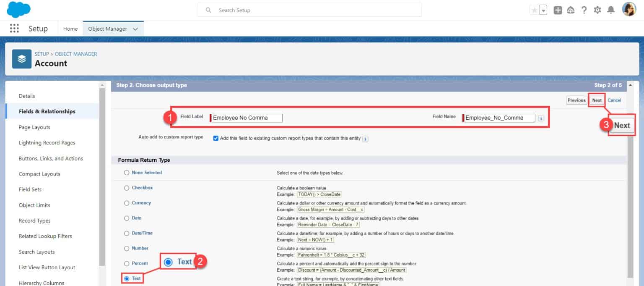Image resolution: width=644 pixels, height=286 pixels.
Task: Click the user avatar photo
Action: (x=628, y=10)
